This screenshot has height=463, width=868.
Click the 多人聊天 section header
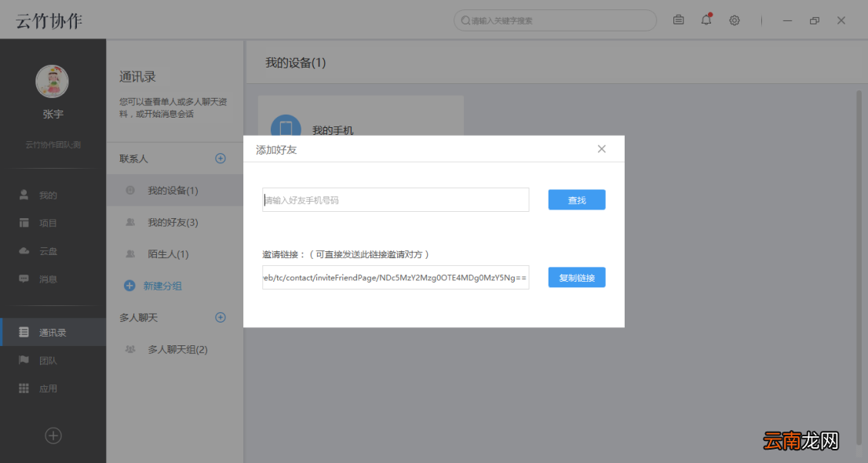coord(138,317)
